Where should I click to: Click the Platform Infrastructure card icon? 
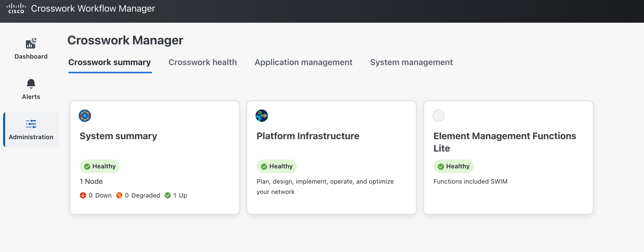(262, 116)
